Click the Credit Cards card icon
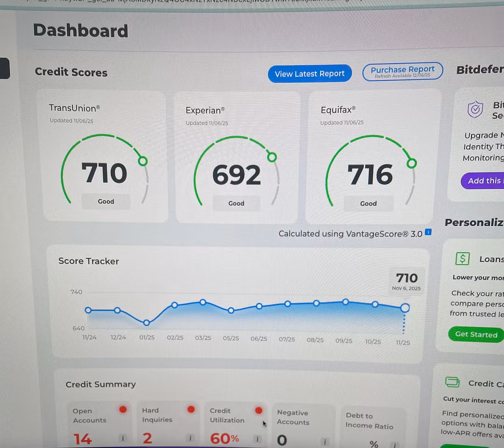 click(x=452, y=382)
